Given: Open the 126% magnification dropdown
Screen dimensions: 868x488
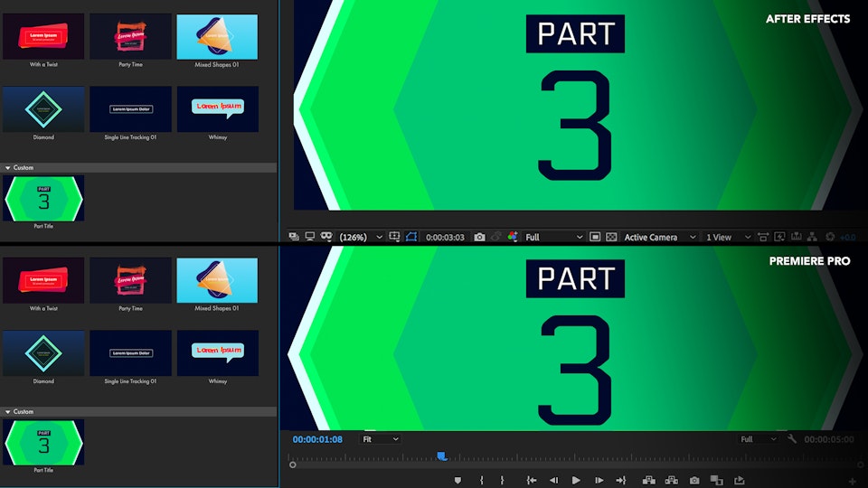Looking at the screenshot, I should [361, 237].
